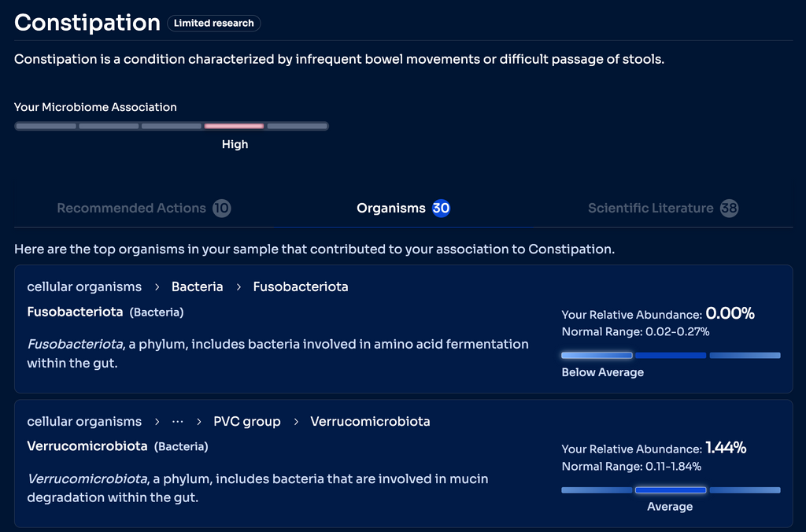806x532 pixels.
Task: Click the Below Average abundance bar segment
Action: [597, 356]
